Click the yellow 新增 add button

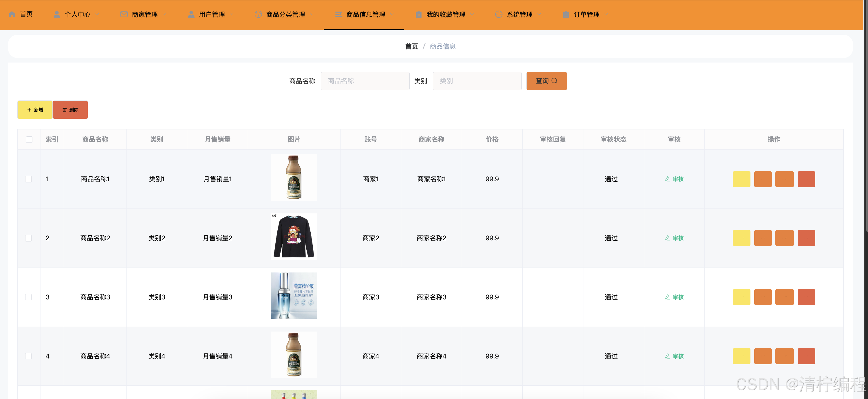(35, 110)
